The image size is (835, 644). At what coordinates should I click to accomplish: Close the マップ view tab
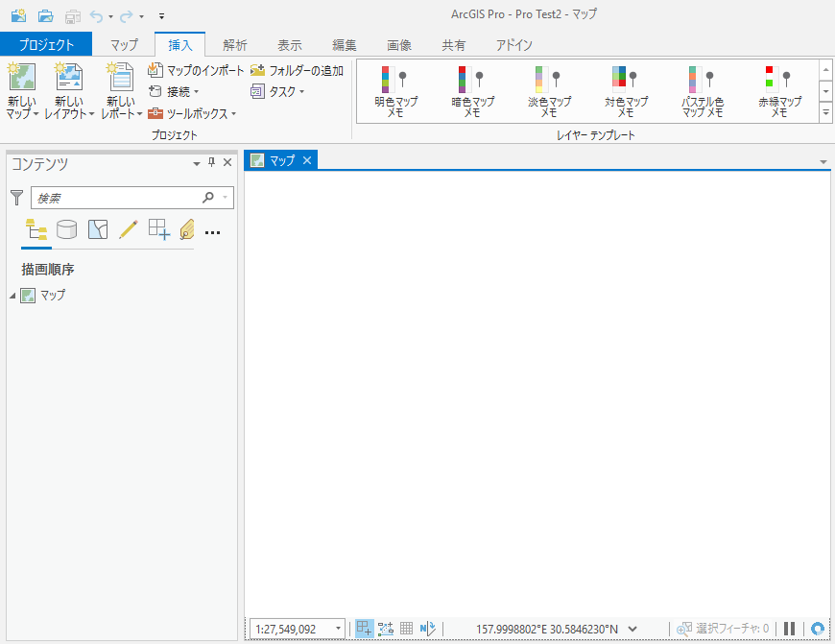307,160
